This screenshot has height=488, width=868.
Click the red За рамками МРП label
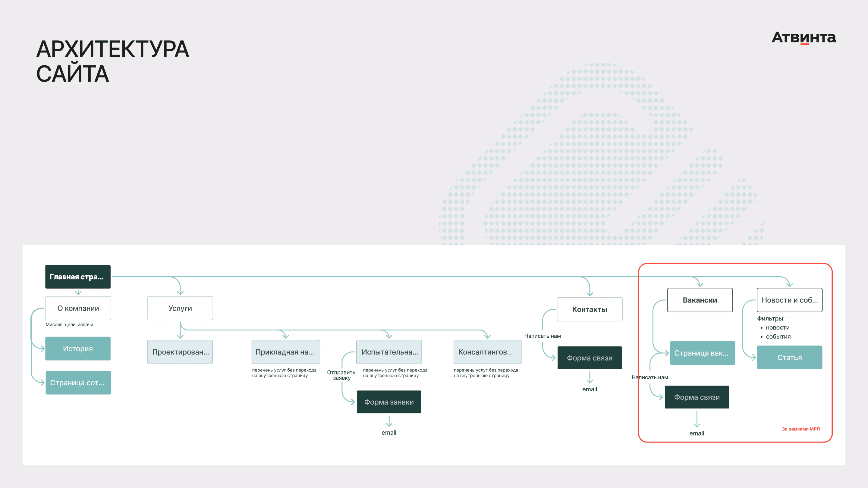(x=800, y=429)
